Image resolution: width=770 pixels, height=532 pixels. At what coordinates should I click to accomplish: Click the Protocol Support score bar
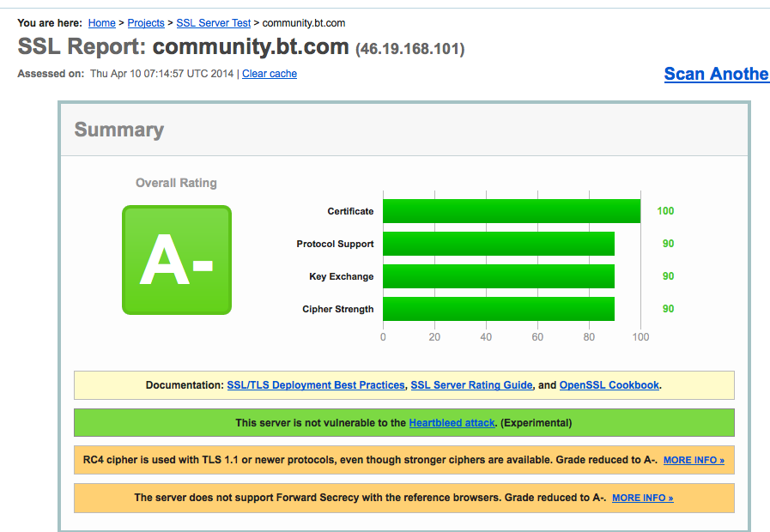499,244
